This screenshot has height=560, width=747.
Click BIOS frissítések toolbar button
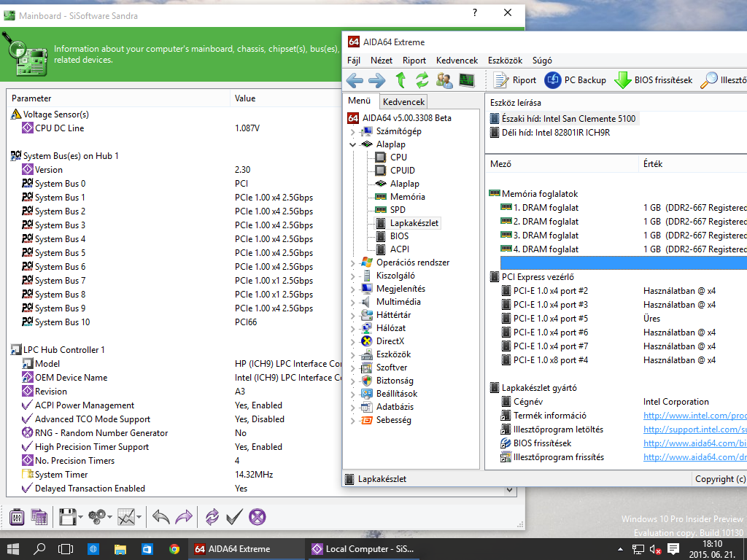click(653, 80)
